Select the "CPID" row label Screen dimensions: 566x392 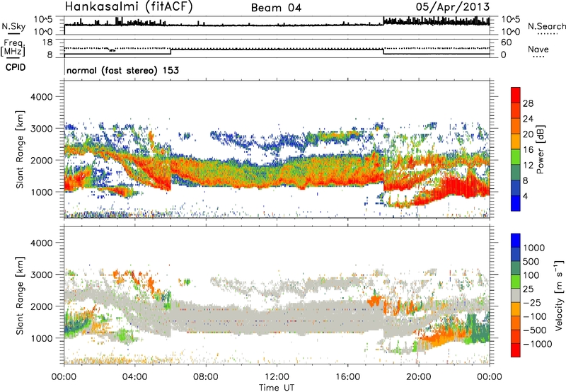pos(16,67)
